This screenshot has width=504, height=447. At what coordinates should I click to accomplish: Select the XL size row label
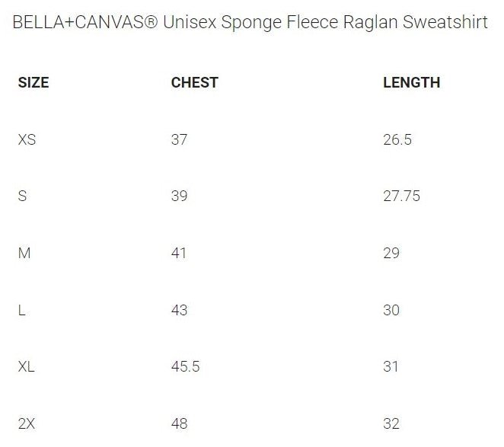tap(27, 367)
